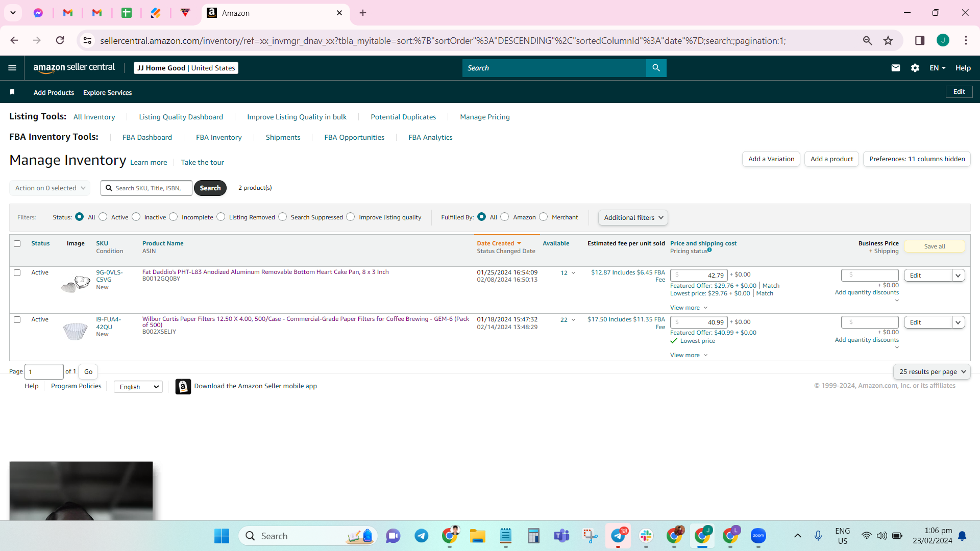Click the Add a product button
The width and height of the screenshot is (980, 551).
tap(832, 159)
